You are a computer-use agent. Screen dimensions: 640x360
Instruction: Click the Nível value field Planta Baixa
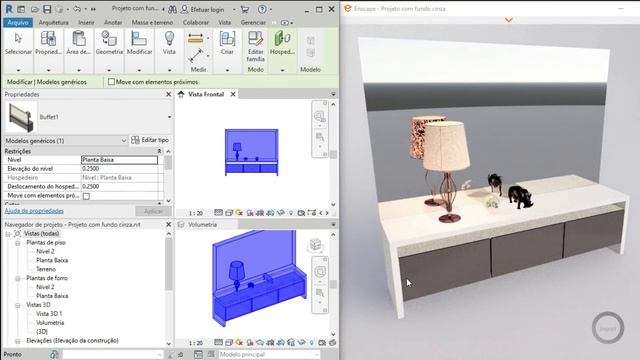click(119, 160)
